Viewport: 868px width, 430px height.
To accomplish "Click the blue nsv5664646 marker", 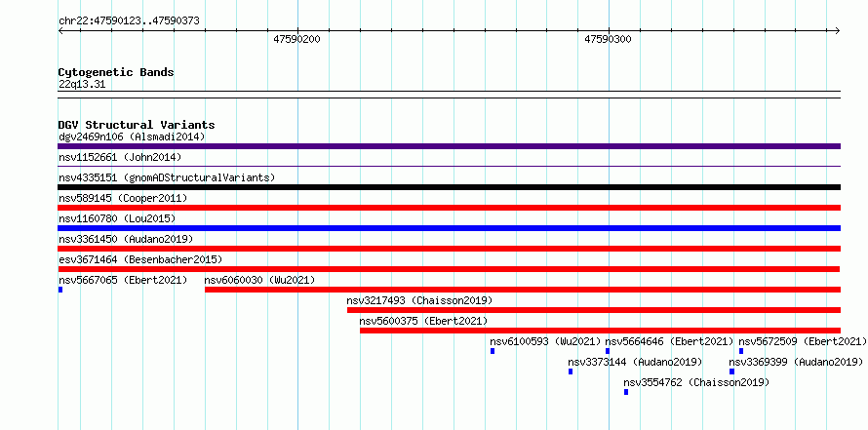I will click(x=608, y=351).
